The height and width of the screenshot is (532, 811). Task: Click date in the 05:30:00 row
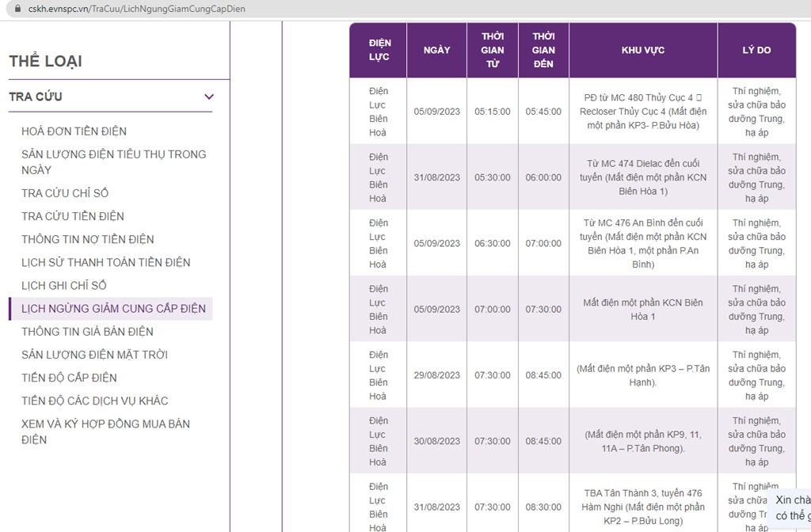pos(436,177)
